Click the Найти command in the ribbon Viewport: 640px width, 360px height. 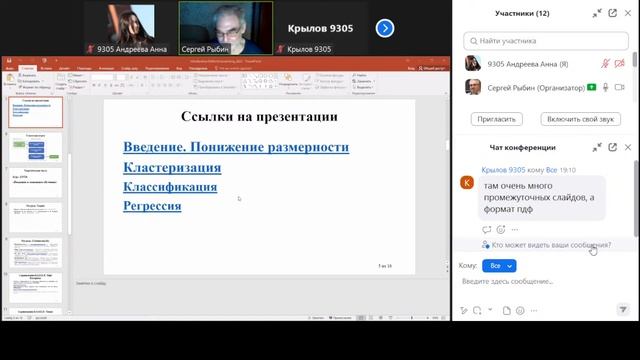pos(360,76)
